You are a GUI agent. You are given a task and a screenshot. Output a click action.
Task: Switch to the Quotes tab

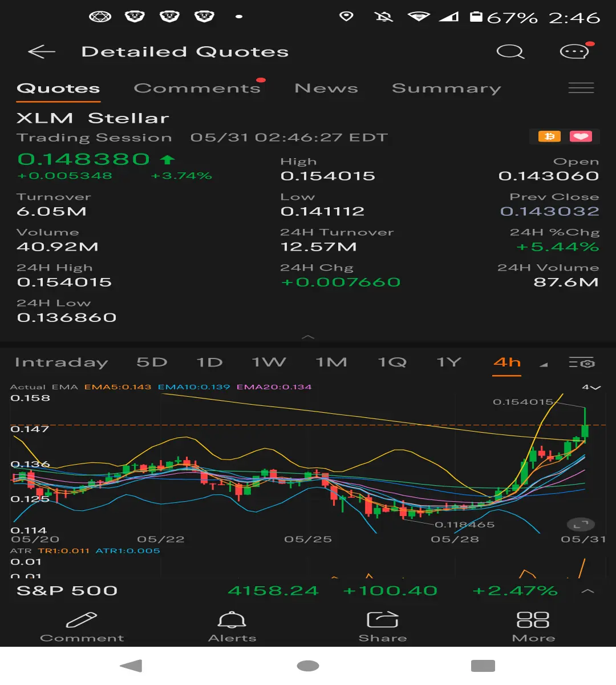coord(58,88)
